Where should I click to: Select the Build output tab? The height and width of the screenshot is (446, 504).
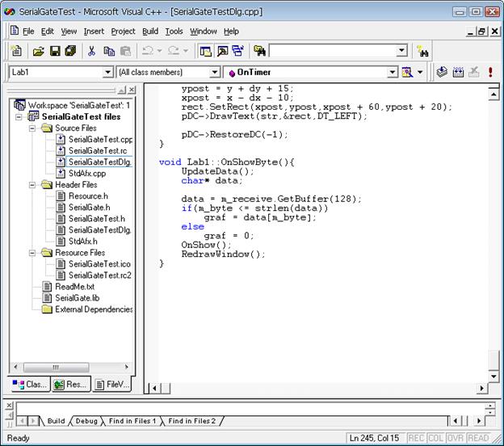coord(56,421)
